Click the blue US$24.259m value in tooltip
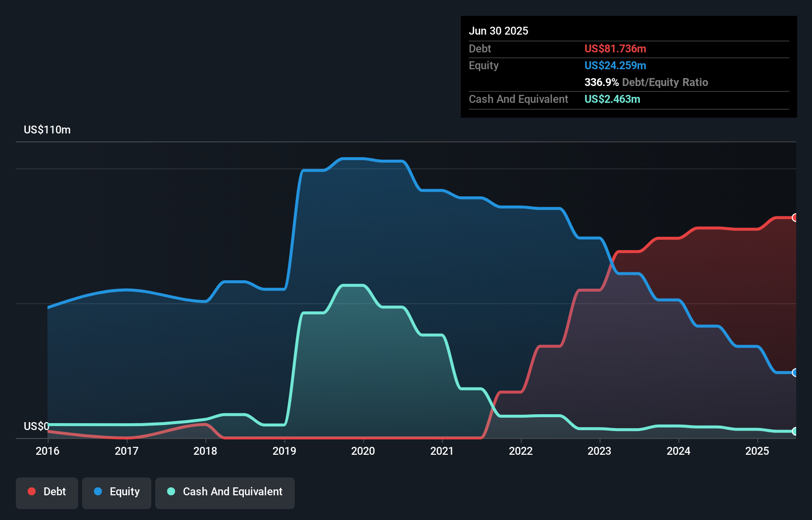The width and height of the screenshot is (812, 520). [x=616, y=65]
